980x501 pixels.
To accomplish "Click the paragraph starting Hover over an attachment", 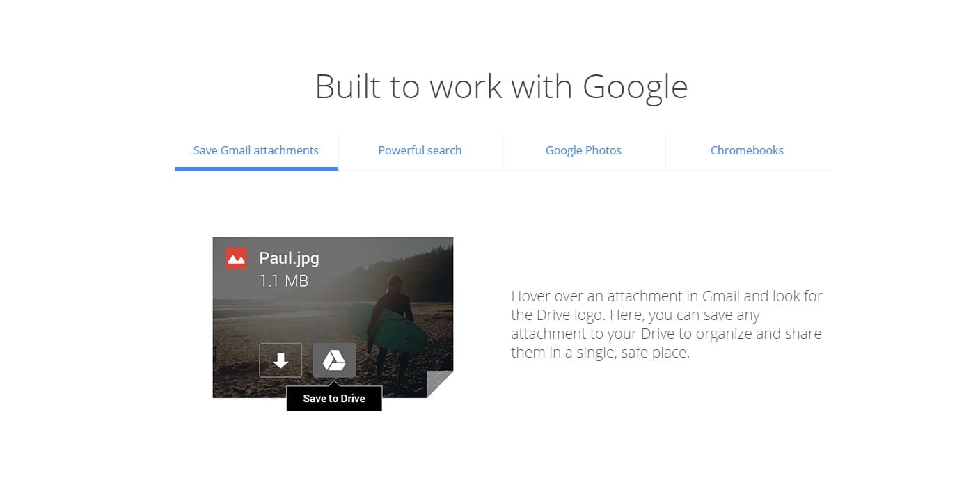I will pos(667,324).
